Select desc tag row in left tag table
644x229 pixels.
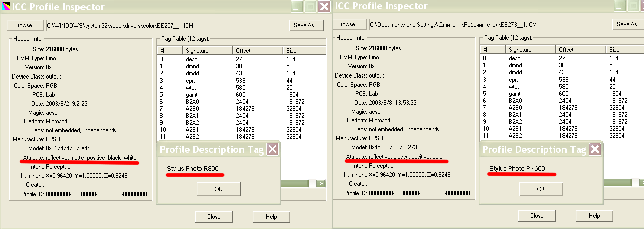(x=242, y=59)
